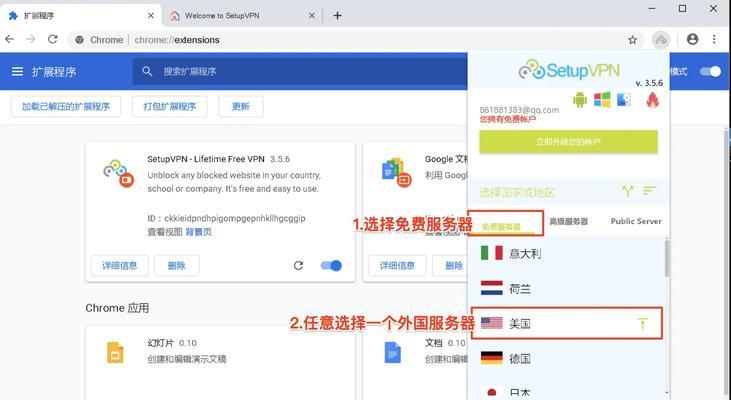
Task: Click the 幻灯片 app title
Action: (x=160, y=343)
